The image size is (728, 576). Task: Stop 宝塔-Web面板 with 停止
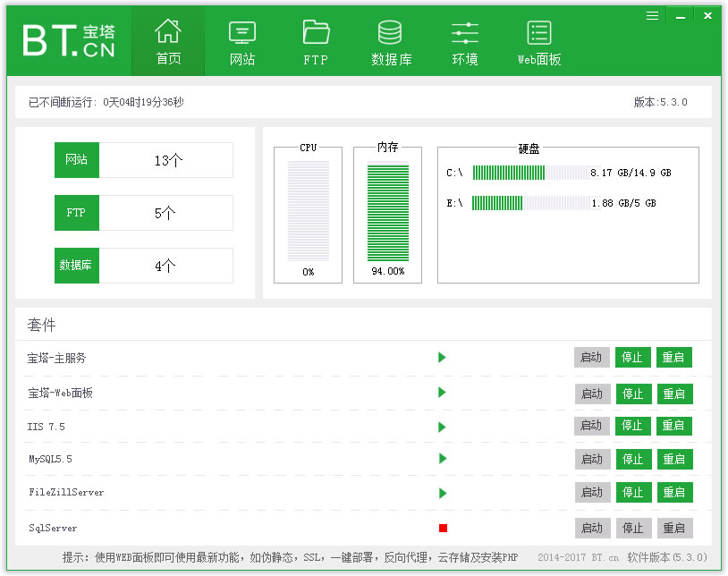634,394
